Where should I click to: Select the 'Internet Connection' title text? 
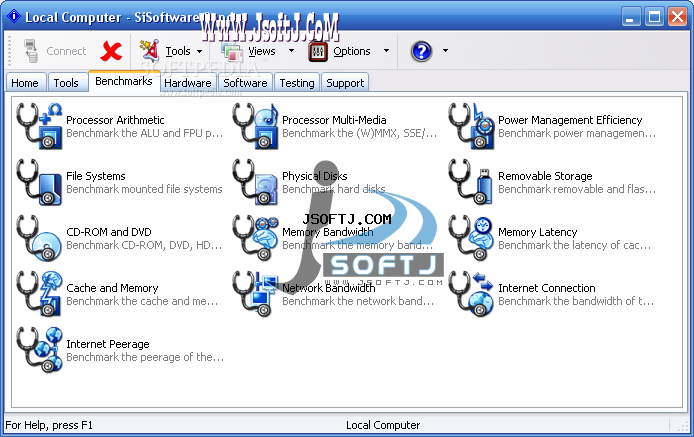point(547,288)
